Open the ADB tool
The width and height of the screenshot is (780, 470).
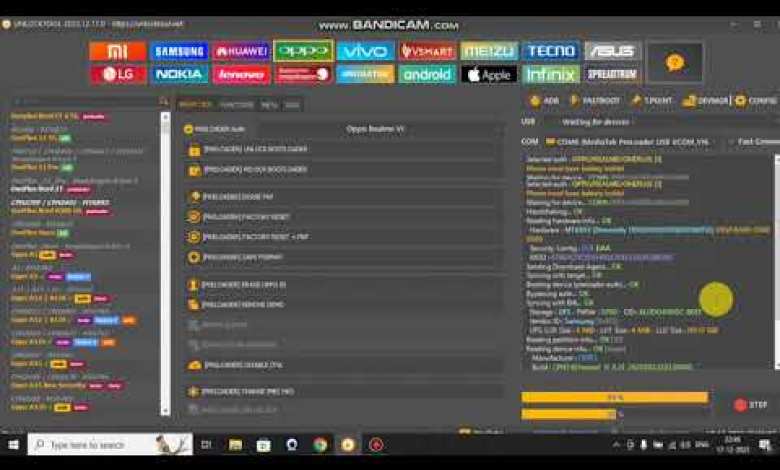click(544, 100)
